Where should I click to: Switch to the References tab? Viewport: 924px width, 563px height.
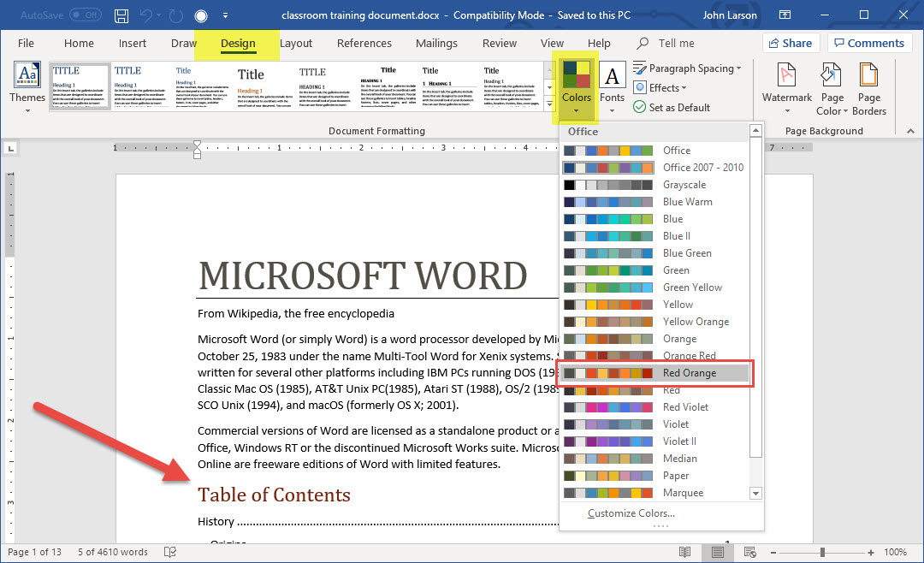[x=364, y=44]
